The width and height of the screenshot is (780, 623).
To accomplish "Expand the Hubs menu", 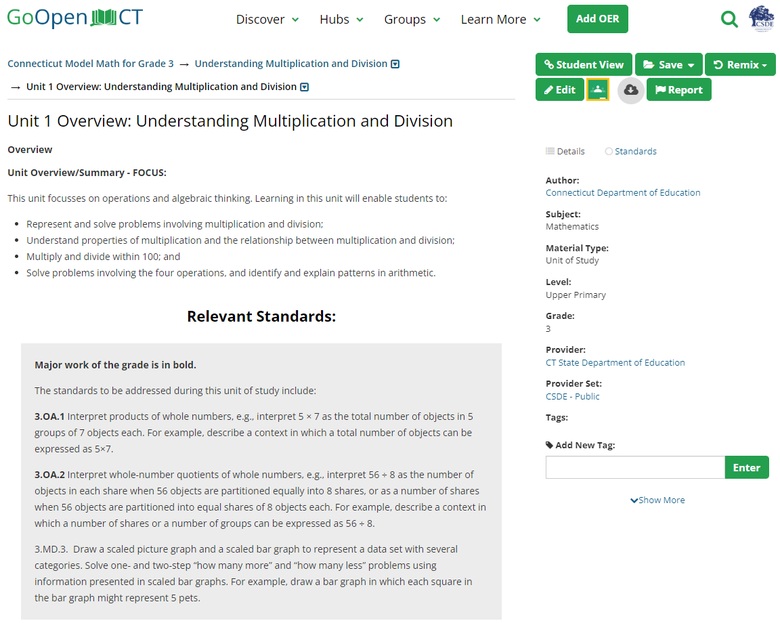I will coord(341,19).
